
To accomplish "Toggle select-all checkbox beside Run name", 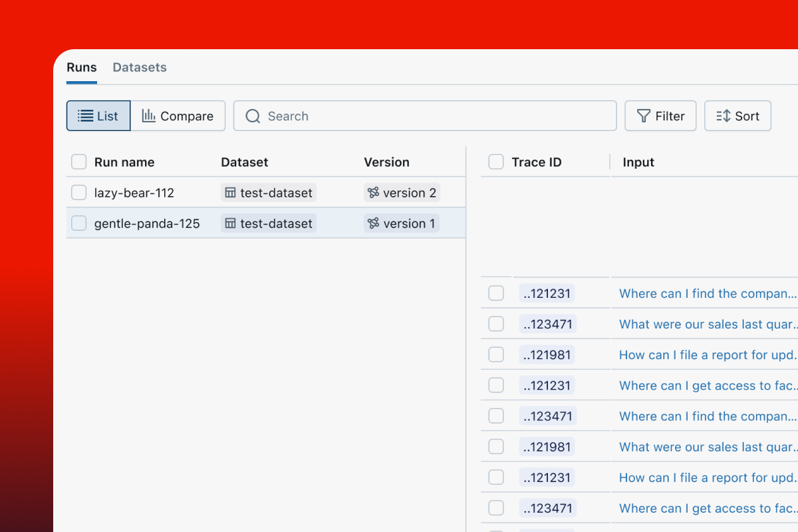I will (79, 162).
